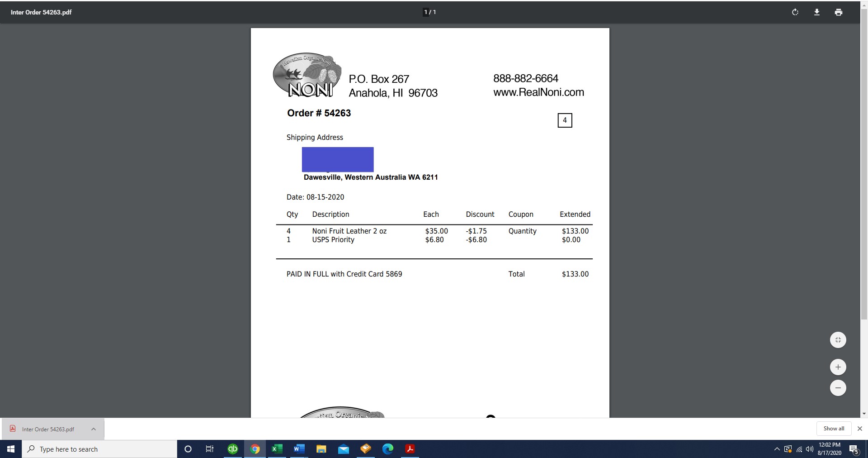Open Microsoft Edge from the taskbar
Screen dimensions: 868x458
pos(388,449)
